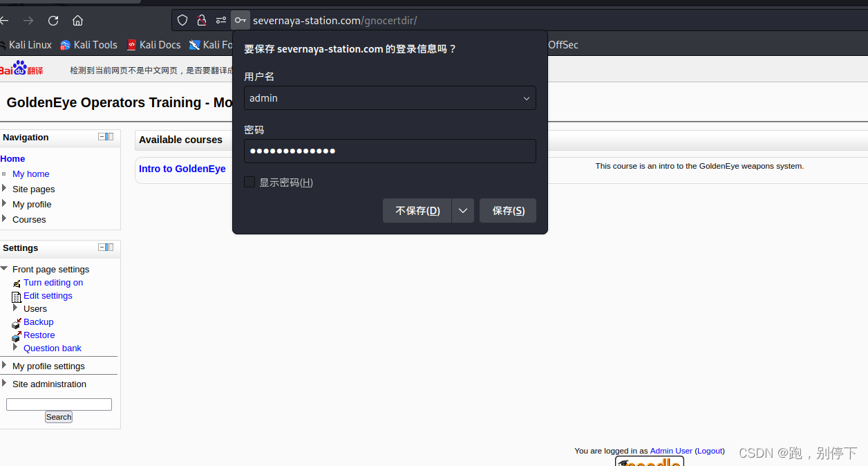The width and height of the screenshot is (868, 466).
Task: Open the Intro to GoldenEye course
Action: point(182,169)
